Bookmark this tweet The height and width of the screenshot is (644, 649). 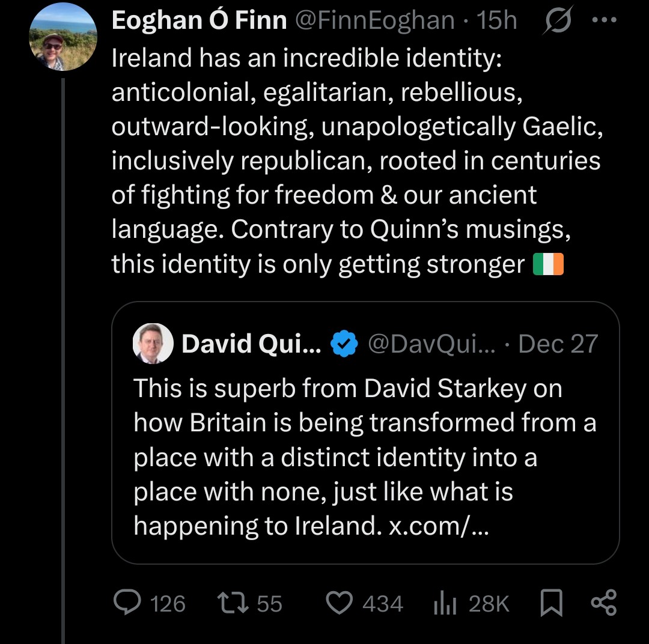[550, 603]
